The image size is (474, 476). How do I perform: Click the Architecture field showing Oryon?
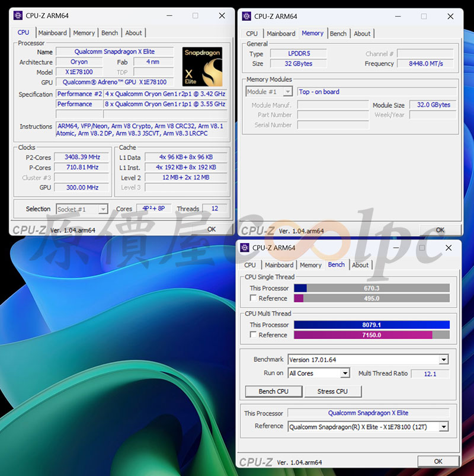point(79,62)
